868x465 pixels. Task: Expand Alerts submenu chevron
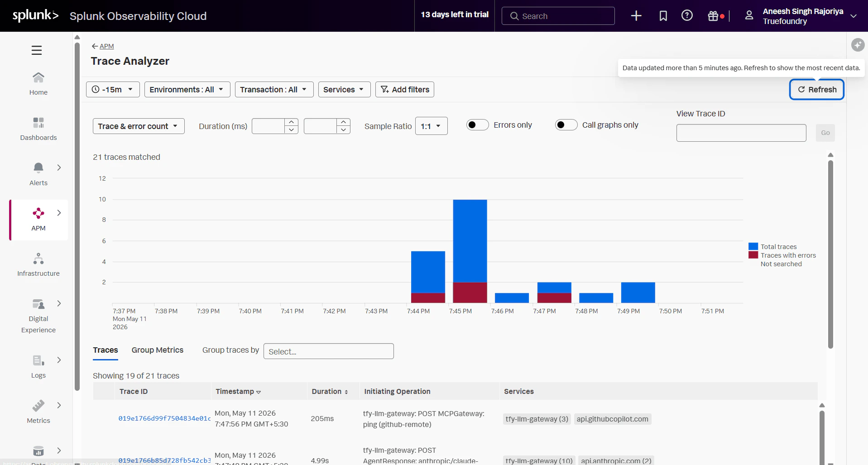(59, 168)
